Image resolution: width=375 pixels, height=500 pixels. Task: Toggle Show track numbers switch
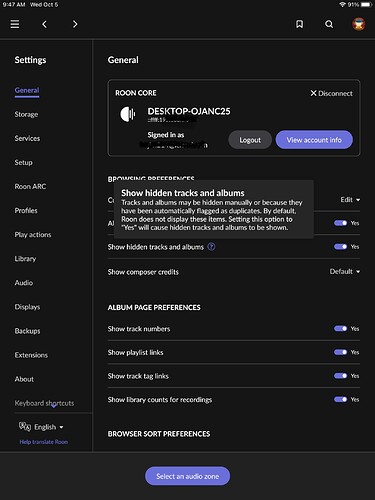(x=340, y=329)
